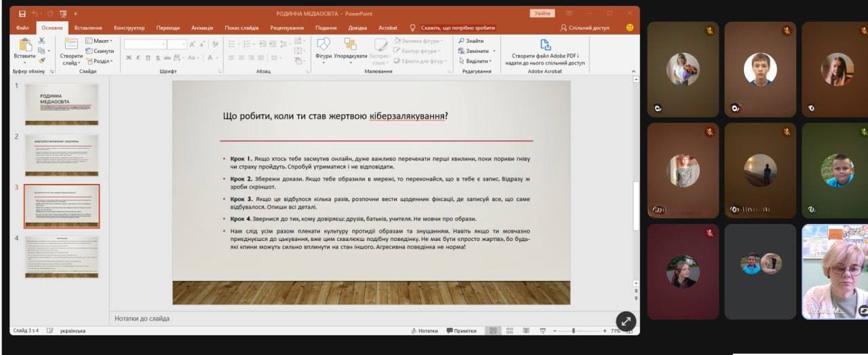
Task: Switch to the Анімація ribbon tab
Action: tap(202, 28)
